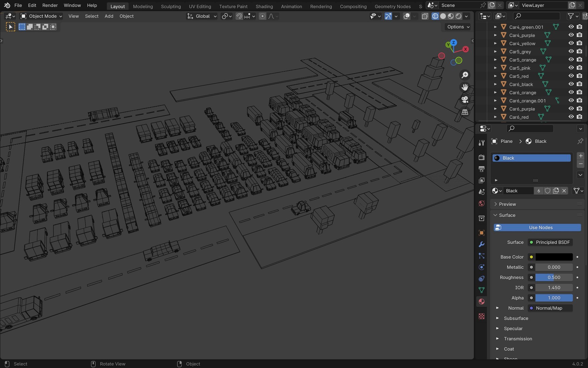Toggle fake user shield for Black material
Viewport: 588px width, 368px height.
click(x=548, y=191)
